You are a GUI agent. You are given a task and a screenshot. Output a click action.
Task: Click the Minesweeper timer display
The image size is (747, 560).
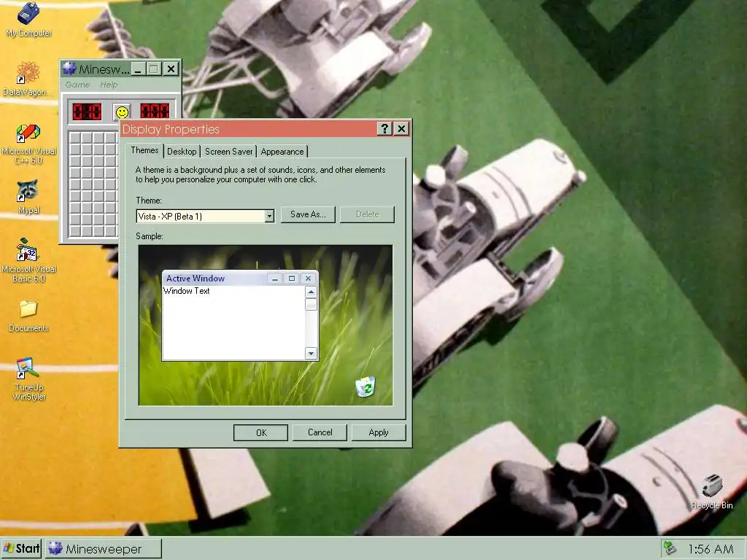click(x=155, y=112)
